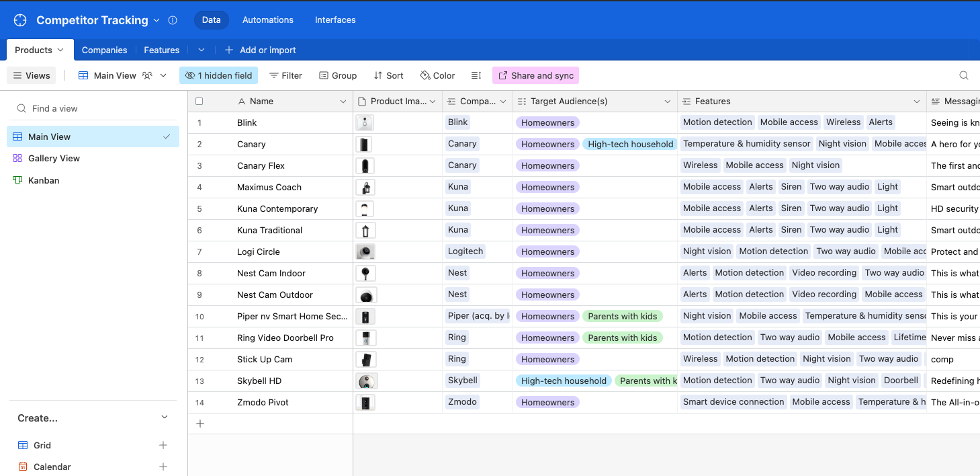This screenshot has height=476, width=980.
Task: Click the collaborators icon beside Main View
Action: [x=147, y=75]
